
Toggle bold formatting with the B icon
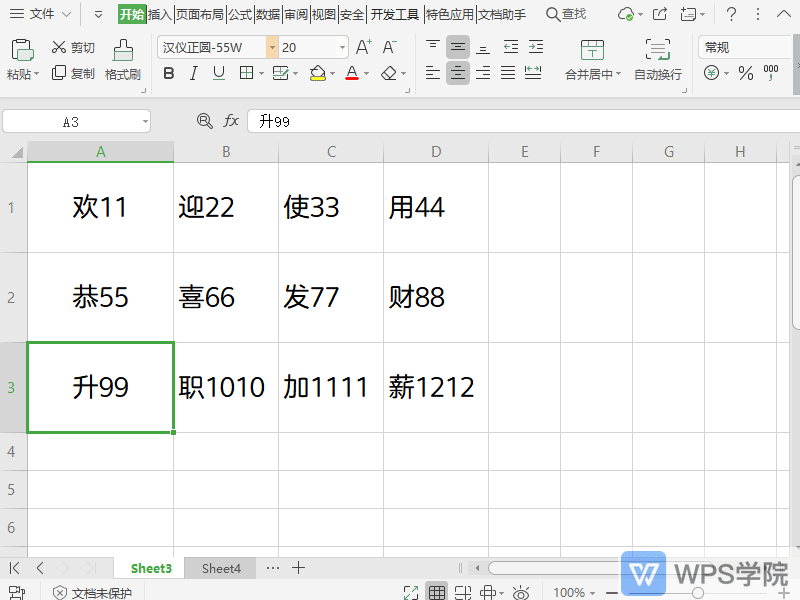pos(168,73)
